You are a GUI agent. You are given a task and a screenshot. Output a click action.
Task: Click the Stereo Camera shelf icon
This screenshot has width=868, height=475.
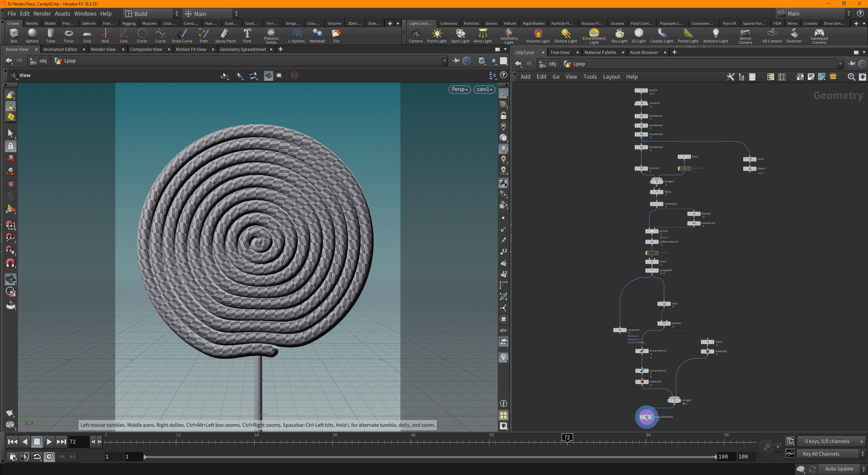pos(745,36)
